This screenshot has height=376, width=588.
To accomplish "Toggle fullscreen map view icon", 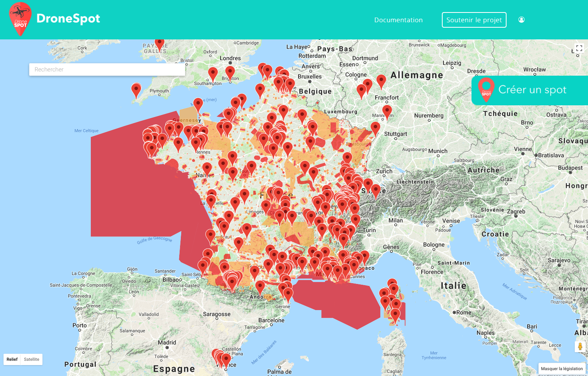I will (x=579, y=48).
